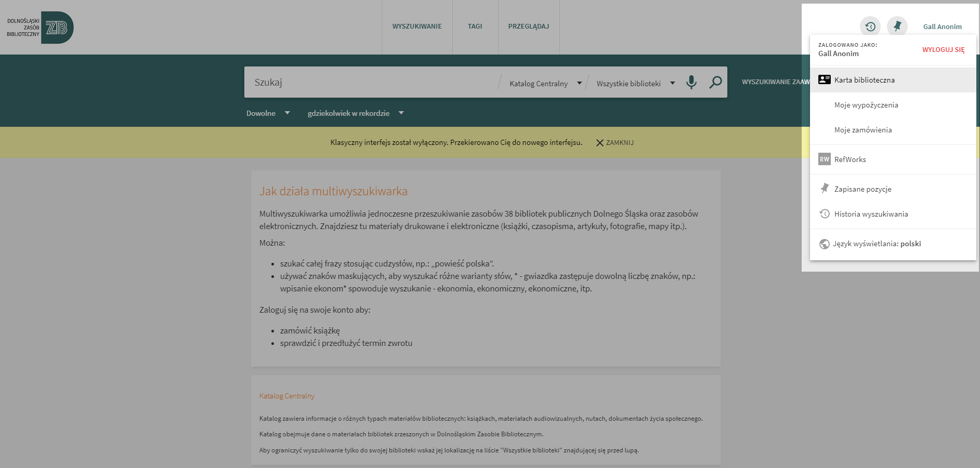Expand the gdziekolwiek w rekordzie dropdown

pos(356,113)
